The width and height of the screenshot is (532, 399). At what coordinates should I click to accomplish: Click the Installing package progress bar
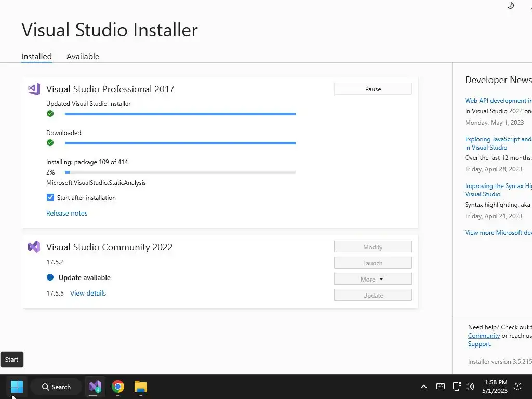(180, 172)
